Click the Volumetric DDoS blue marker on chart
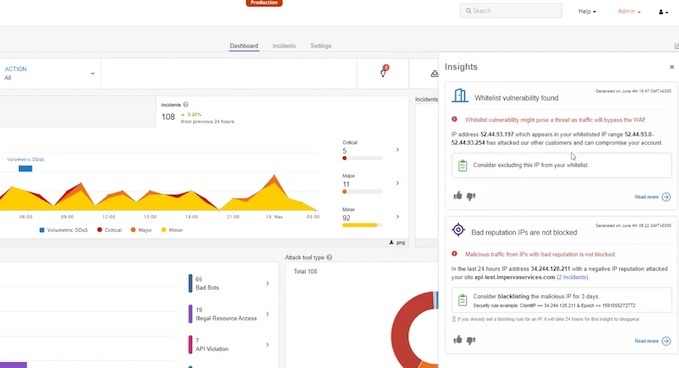The height and width of the screenshot is (368, 679). click(26, 168)
